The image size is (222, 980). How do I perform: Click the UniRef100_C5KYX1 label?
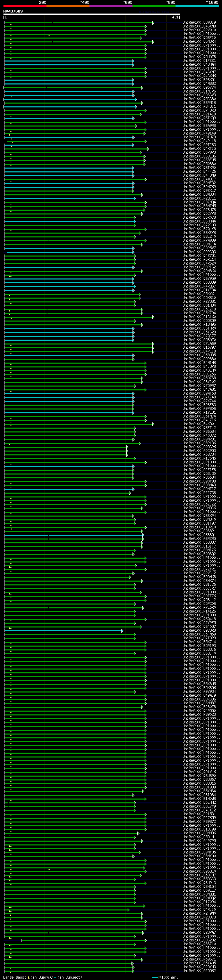[x=199, y=294]
